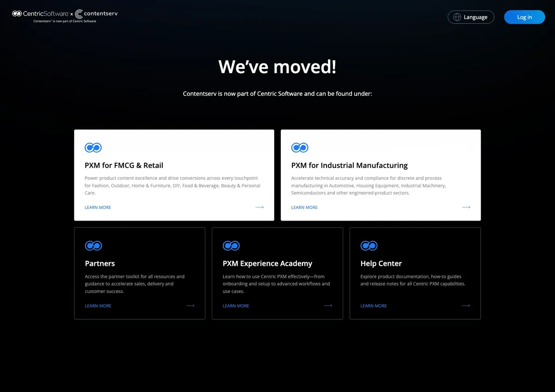
Task: Click LEARN MORE on the Partners card
Action: click(x=98, y=306)
